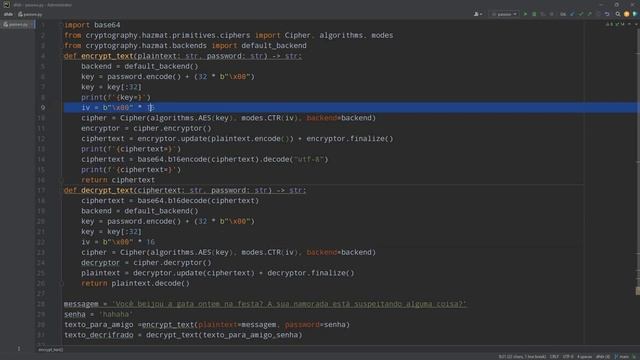Viewport: 640px width, 360px height.
Task: Click the tool window icon at the sidebar's bottom left
Action: 18,348
